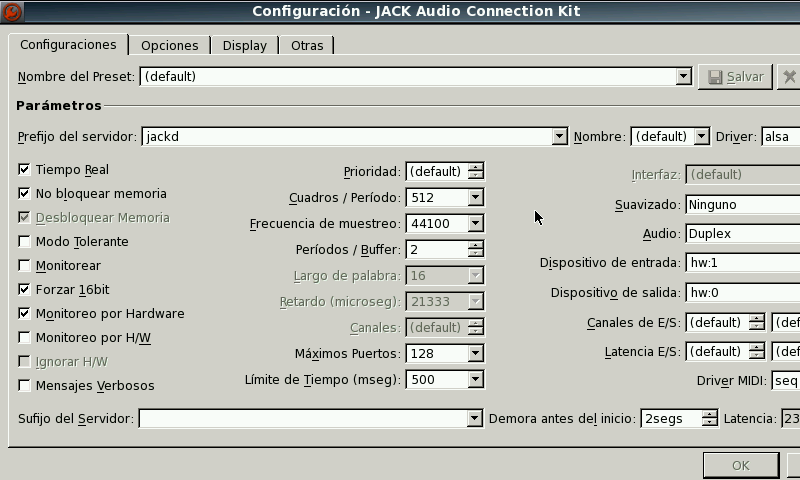
Task: Click the Nombre del Preset text field
Action: coord(408,77)
